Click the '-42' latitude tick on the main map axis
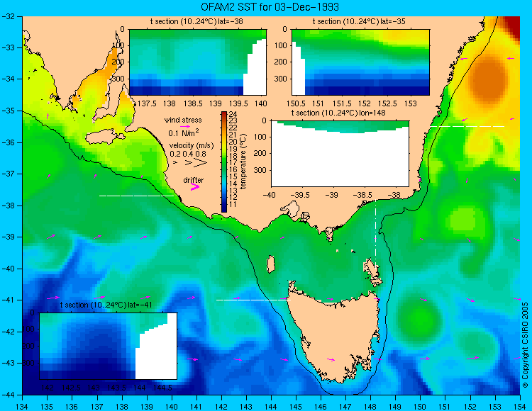 pos(8,332)
